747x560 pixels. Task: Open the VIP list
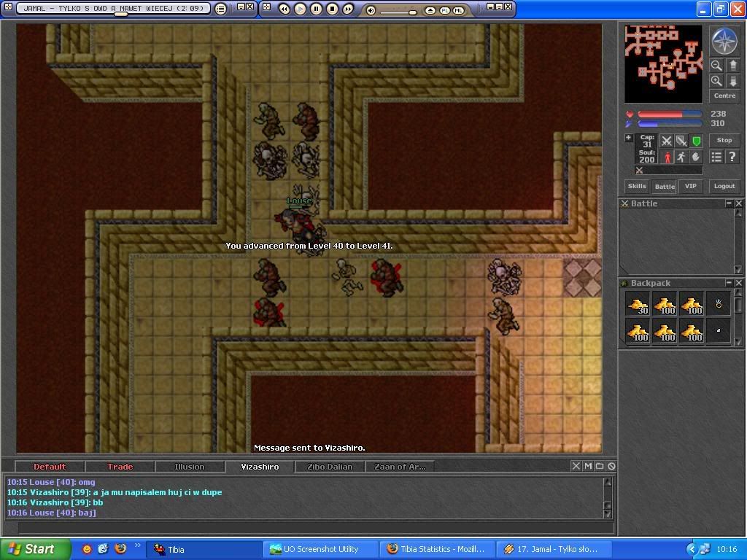691,186
